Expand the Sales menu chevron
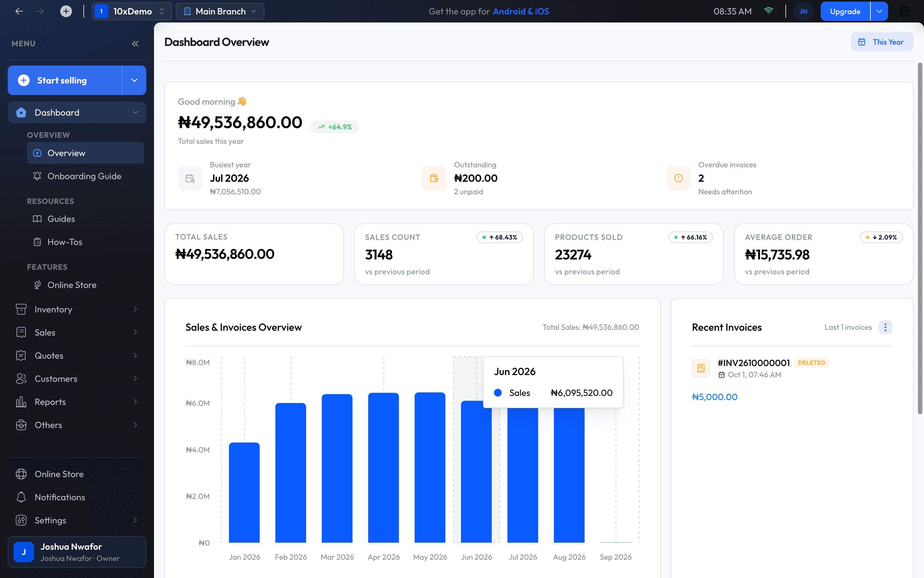 135,332
